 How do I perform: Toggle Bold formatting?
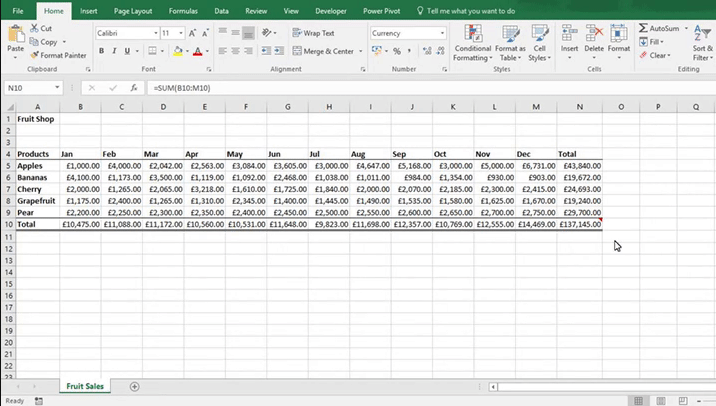[x=102, y=51]
